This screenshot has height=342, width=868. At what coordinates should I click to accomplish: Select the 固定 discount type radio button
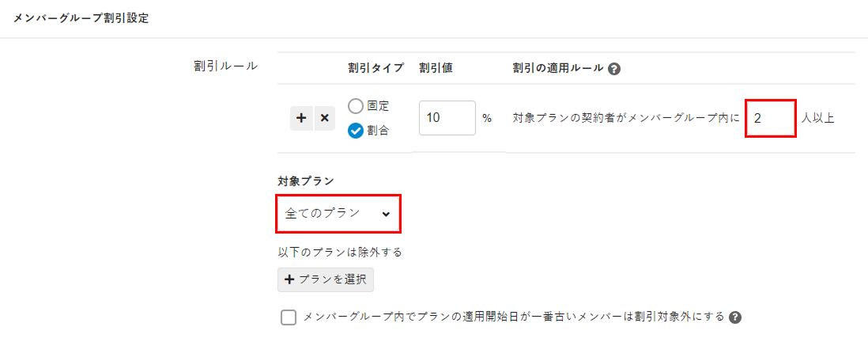coord(356,105)
